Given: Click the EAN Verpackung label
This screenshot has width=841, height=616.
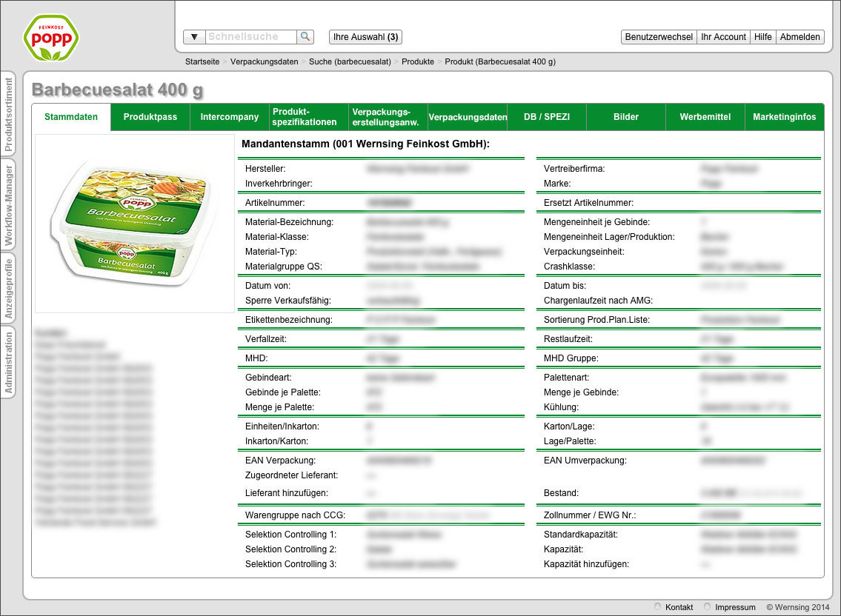Looking at the screenshot, I should (x=281, y=461).
